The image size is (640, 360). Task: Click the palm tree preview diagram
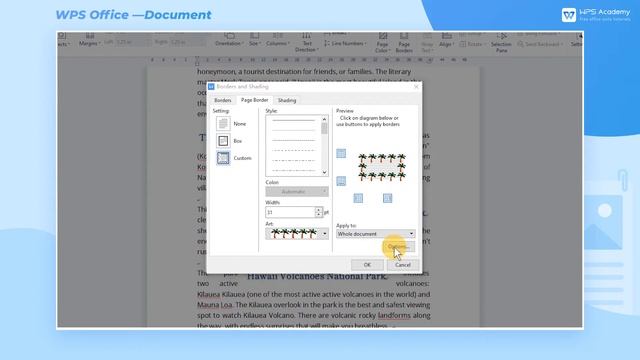[x=382, y=167]
